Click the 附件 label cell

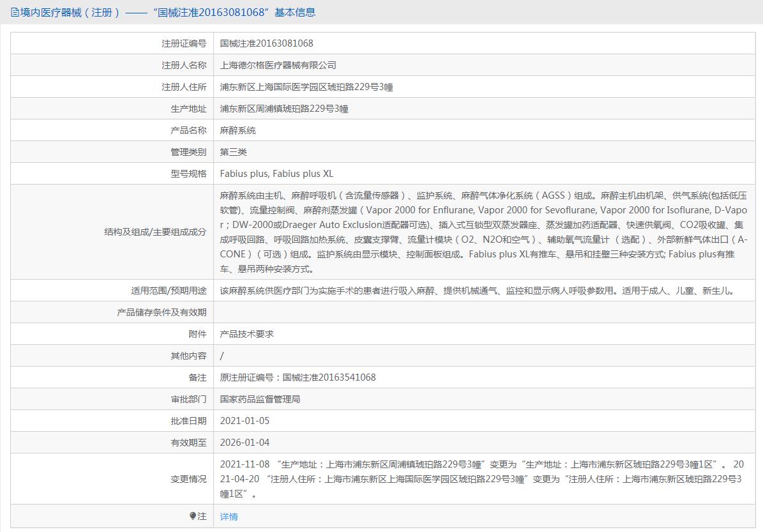click(x=112, y=334)
